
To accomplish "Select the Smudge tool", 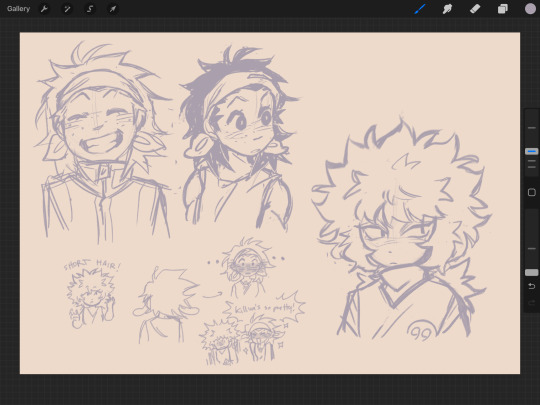I will pyautogui.click(x=447, y=9).
